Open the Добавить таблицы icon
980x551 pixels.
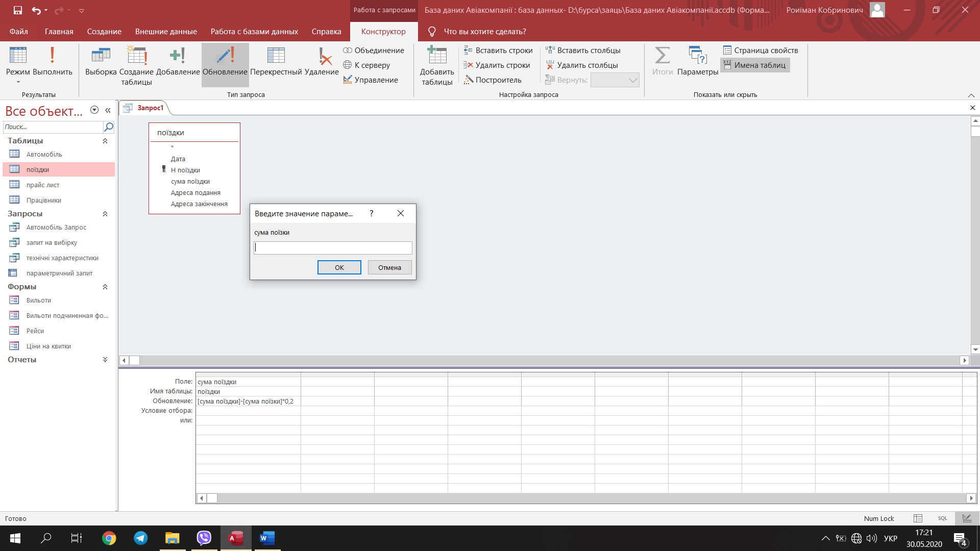[437, 65]
